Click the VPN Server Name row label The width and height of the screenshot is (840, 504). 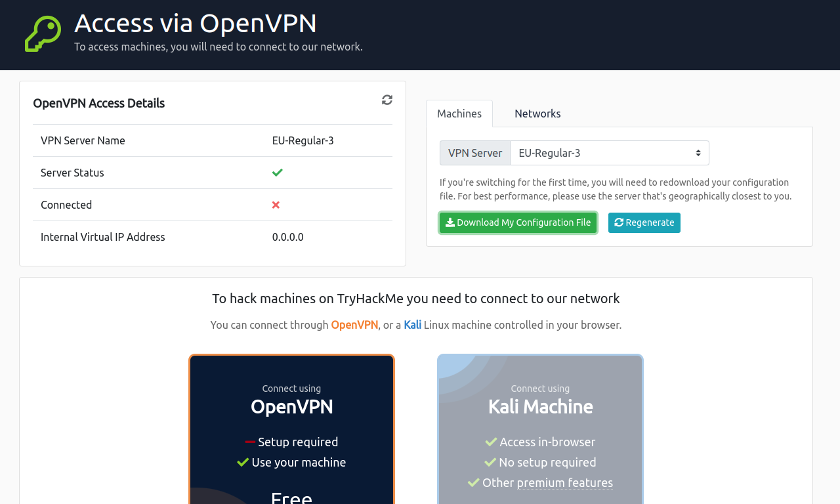pos(83,140)
